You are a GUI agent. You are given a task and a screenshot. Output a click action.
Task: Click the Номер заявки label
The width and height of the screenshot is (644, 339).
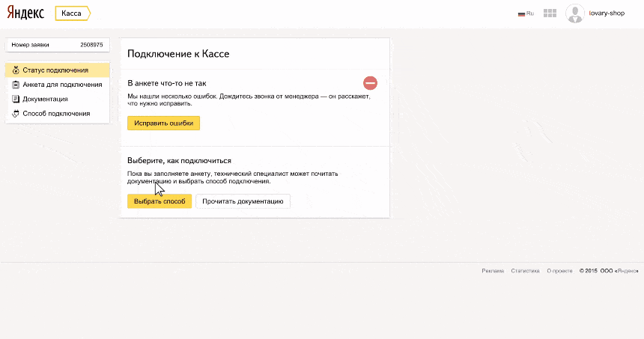pyautogui.click(x=31, y=45)
